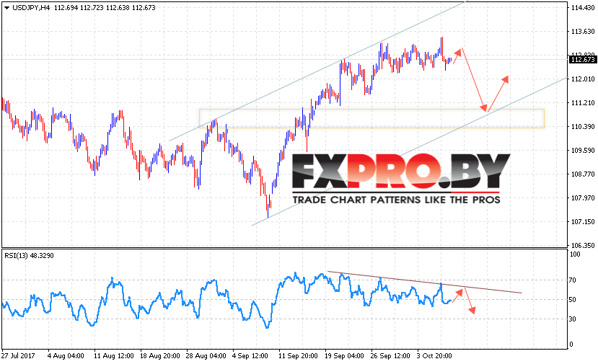
Task: Select price level 109.590 on the price axis
Action: pyautogui.click(x=583, y=151)
